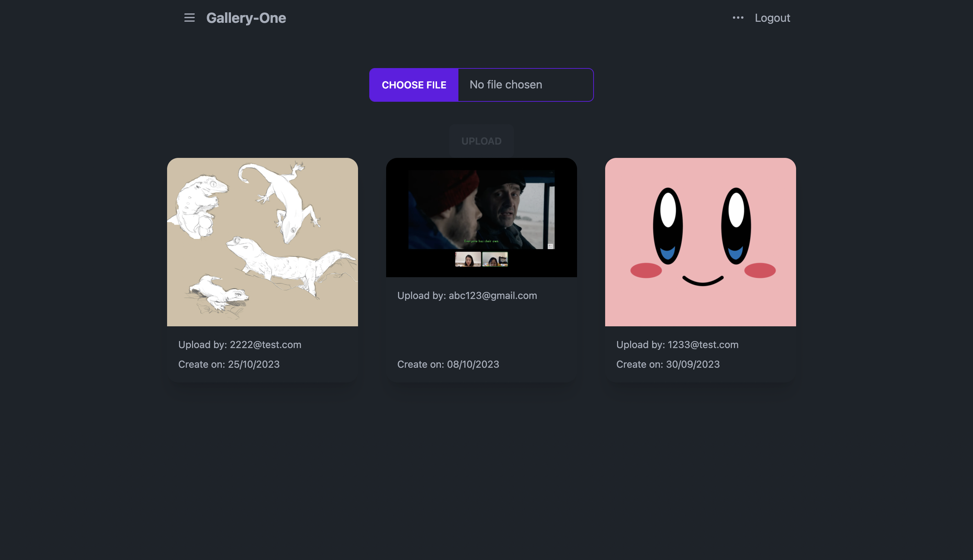Open the movie scene screenshot image
The image size is (973, 560).
tap(481, 218)
